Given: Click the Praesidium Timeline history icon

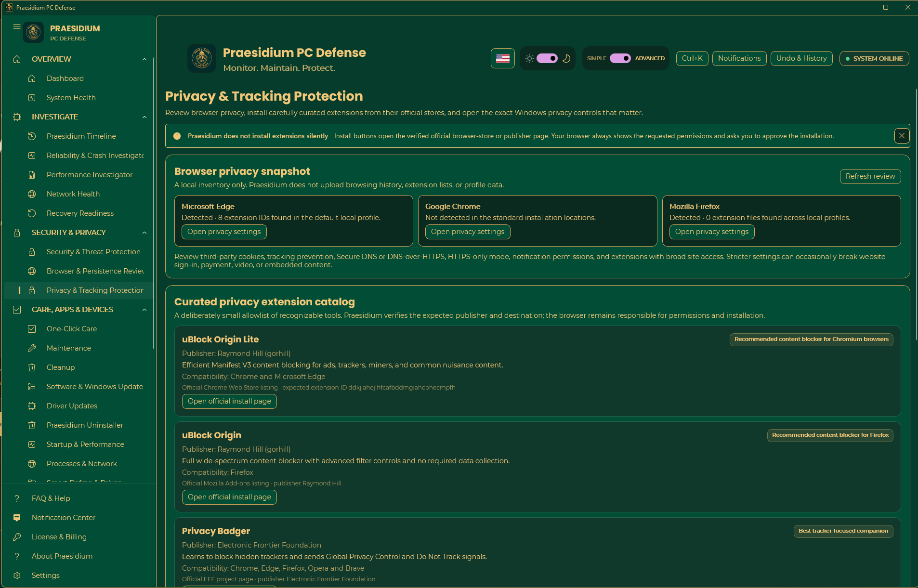Looking at the screenshot, I should (32, 136).
